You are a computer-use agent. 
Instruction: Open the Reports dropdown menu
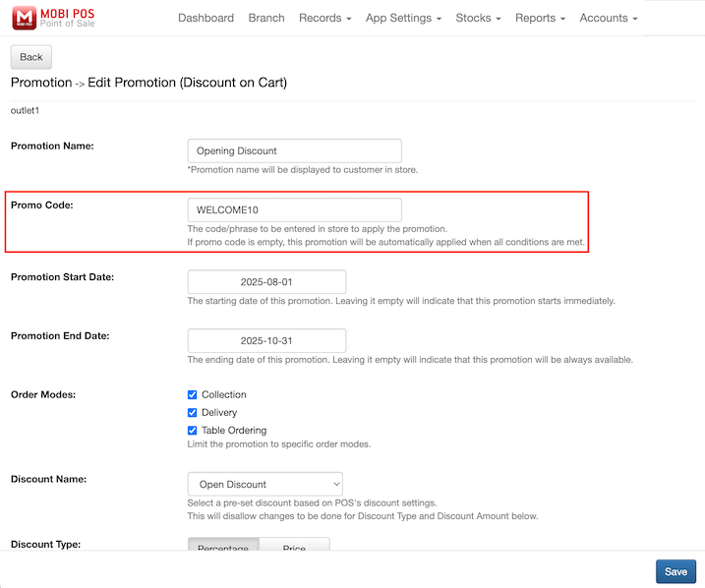click(540, 18)
